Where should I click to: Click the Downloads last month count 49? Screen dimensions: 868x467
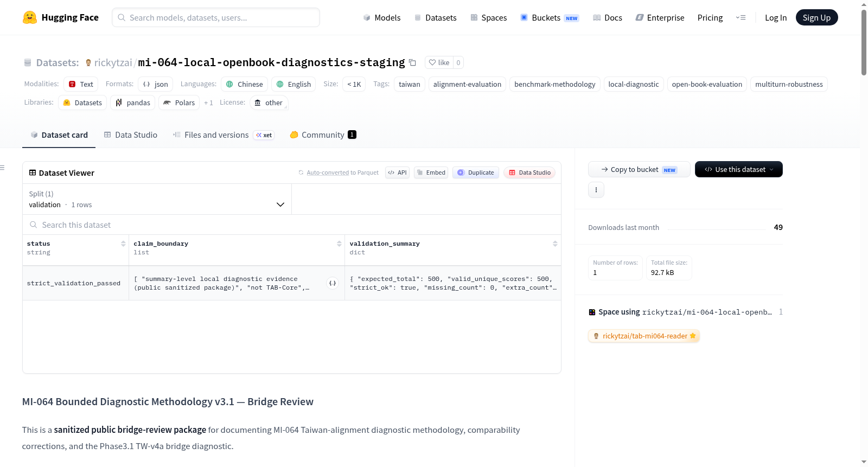point(778,227)
